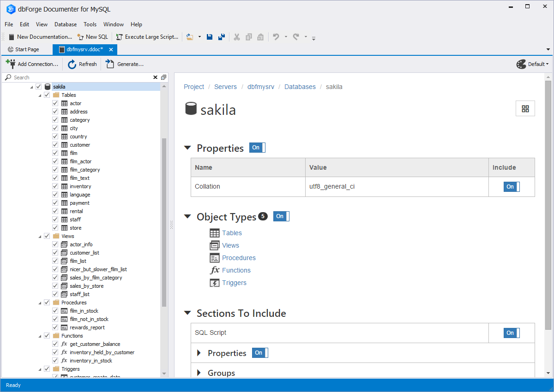The image size is (554, 392).
Task: Collapse the Object Types section
Action: (187, 216)
